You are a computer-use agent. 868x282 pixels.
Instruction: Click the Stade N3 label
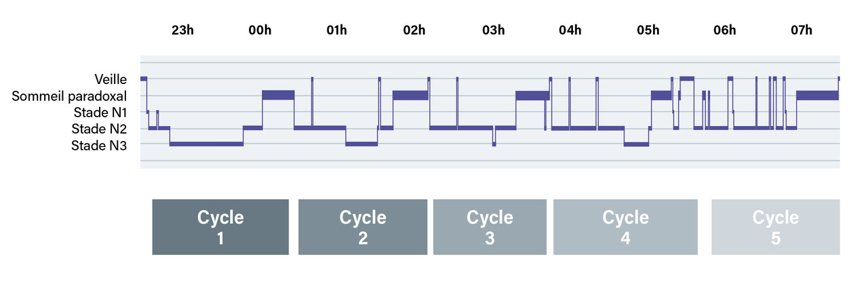tap(99, 144)
